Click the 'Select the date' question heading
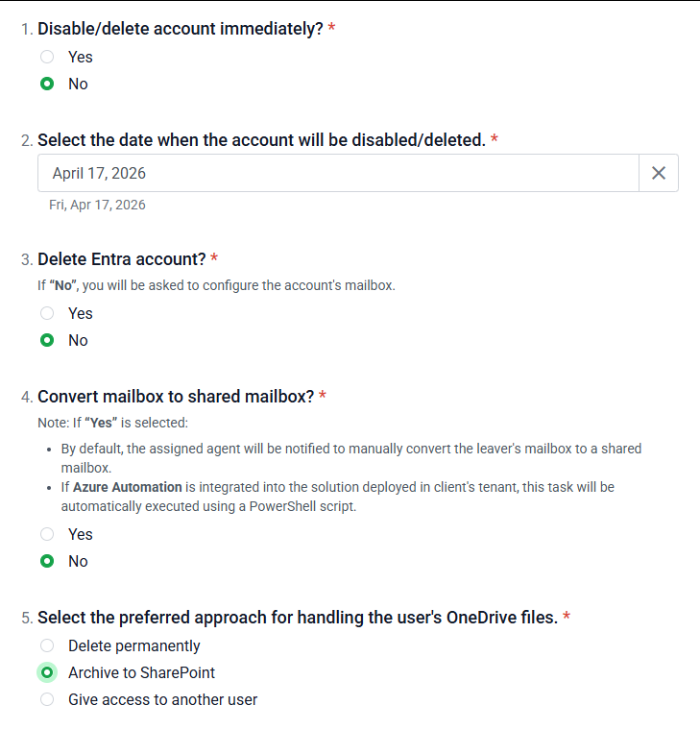The height and width of the screenshot is (730, 700). 260,140
